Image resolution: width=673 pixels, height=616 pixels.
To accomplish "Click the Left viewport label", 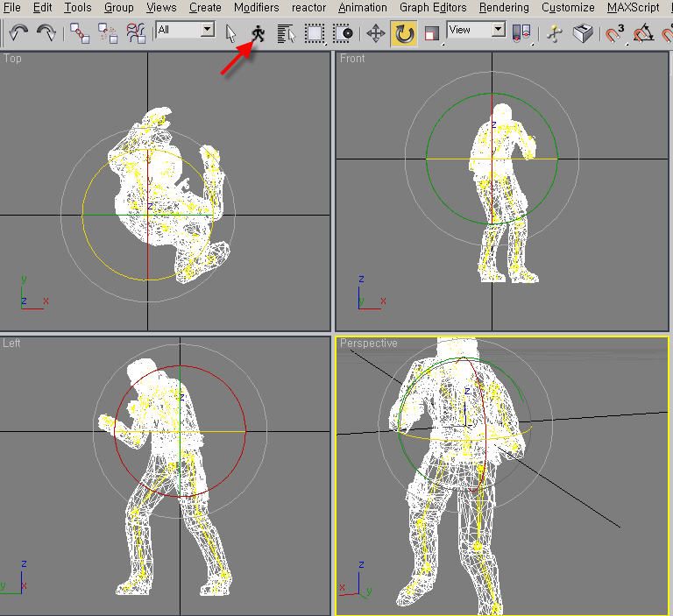I will pyautogui.click(x=11, y=343).
